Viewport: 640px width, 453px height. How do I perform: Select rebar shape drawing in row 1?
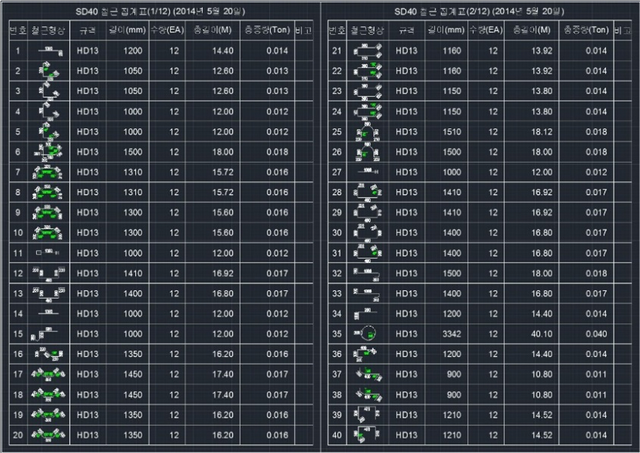(x=50, y=51)
